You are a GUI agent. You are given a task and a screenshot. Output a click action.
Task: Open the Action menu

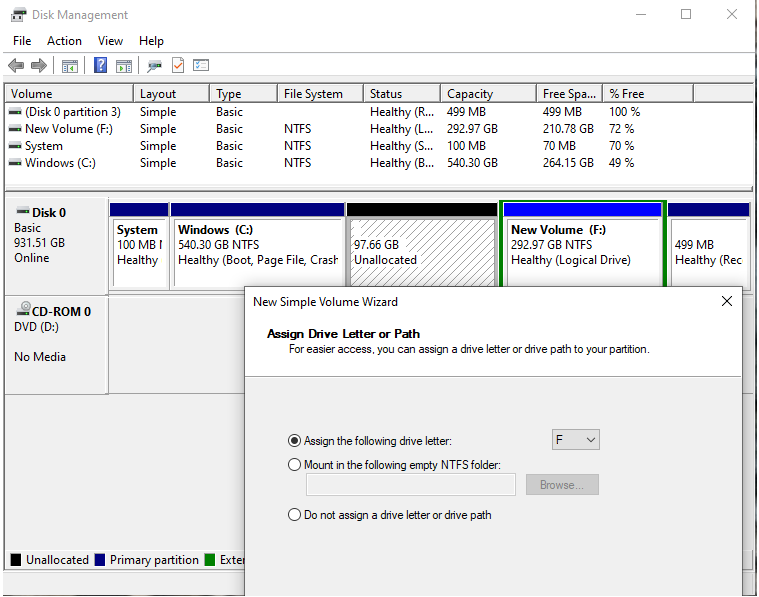[x=64, y=41]
